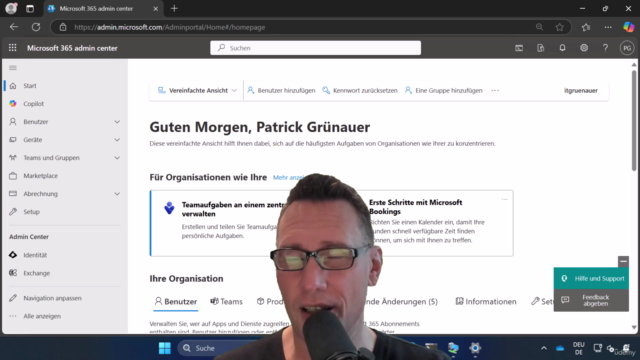640x360 pixels.
Task: Click Mehr anzeigen link
Action: (x=288, y=177)
